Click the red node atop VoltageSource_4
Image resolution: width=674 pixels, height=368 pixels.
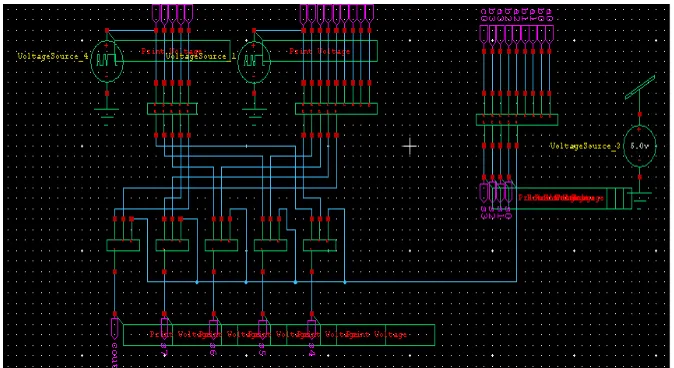pos(107,31)
